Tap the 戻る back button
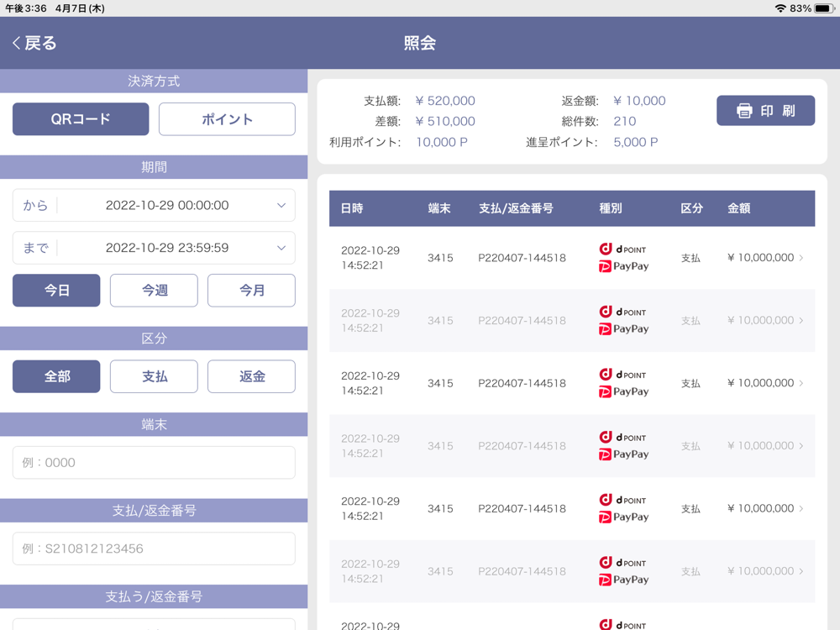Viewport: 840px width, 630px height. pyautogui.click(x=34, y=43)
